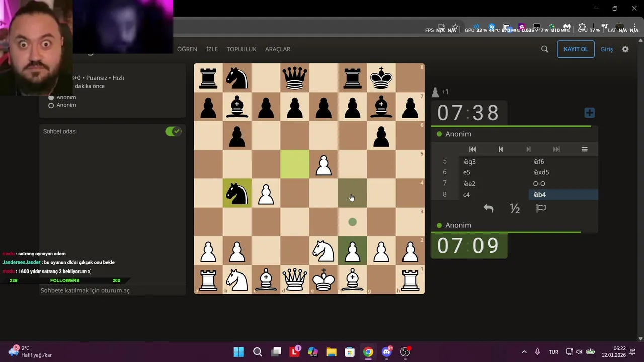This screenshot has height=362, width=644.
Task: Click the Giriş login link
Action: [607, 49]
